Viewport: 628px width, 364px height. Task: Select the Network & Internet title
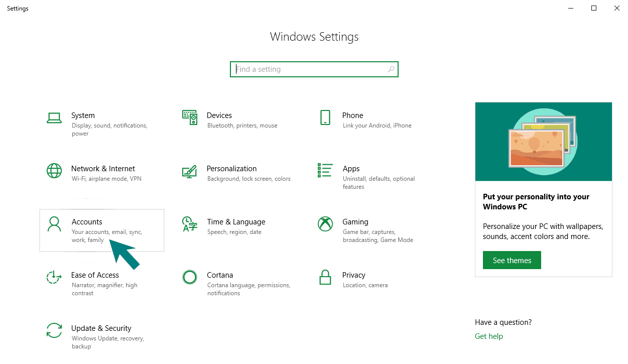103,169
